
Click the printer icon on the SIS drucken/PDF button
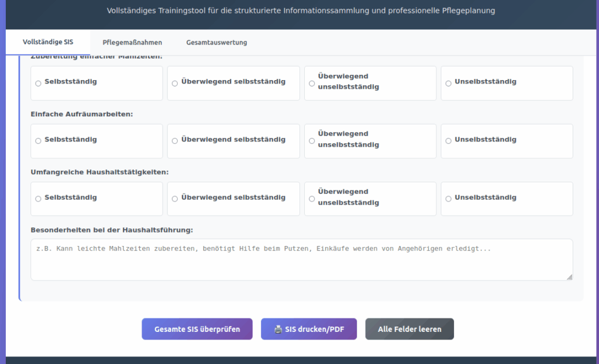coord(278,330)
